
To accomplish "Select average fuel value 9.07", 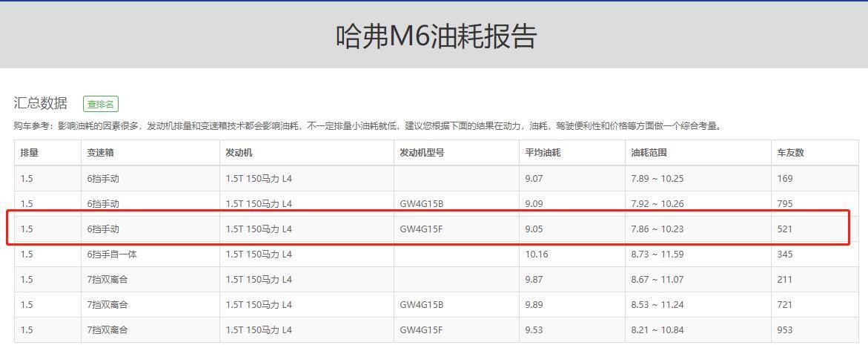I will tap(534, 178).
